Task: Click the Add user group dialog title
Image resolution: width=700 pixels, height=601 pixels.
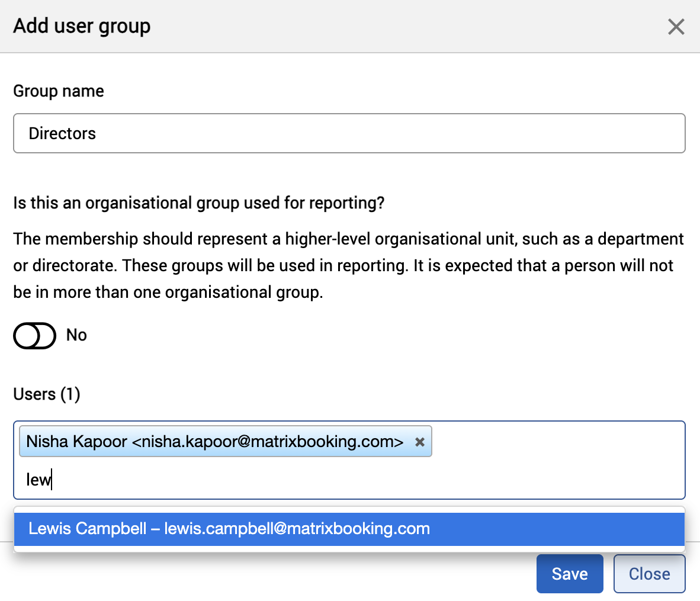Action: pos(81,26)
